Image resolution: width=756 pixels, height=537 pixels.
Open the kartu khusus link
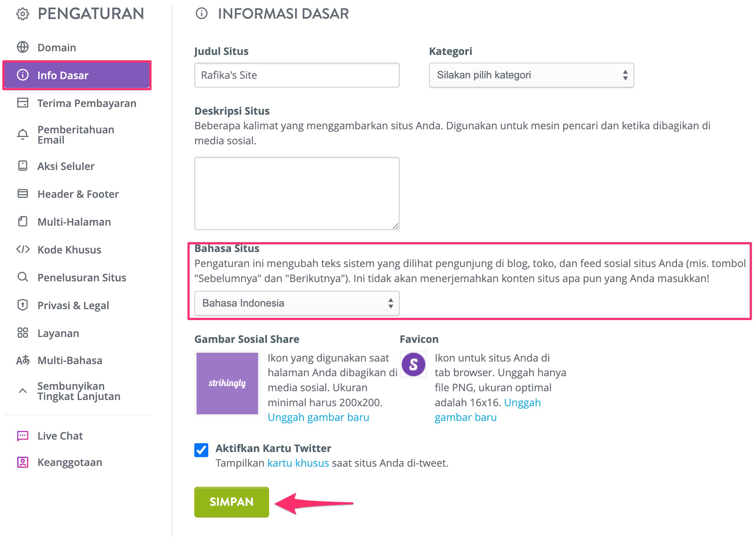(x=298, y=463)
